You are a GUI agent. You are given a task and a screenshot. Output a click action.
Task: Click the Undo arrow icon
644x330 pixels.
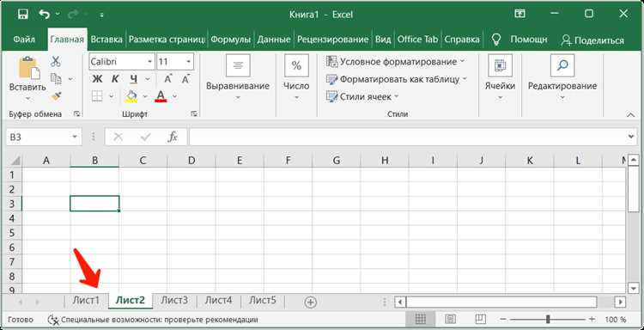pos(44,15)
